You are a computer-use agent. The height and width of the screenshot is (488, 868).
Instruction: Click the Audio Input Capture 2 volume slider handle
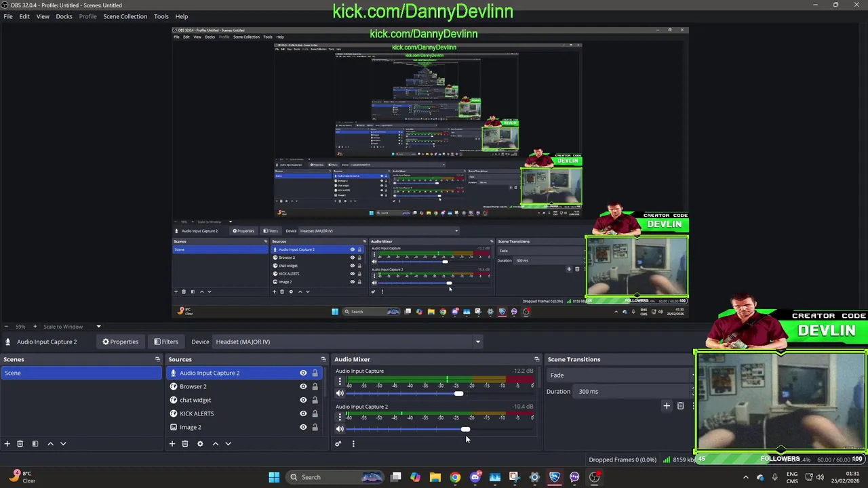point(465,429)
